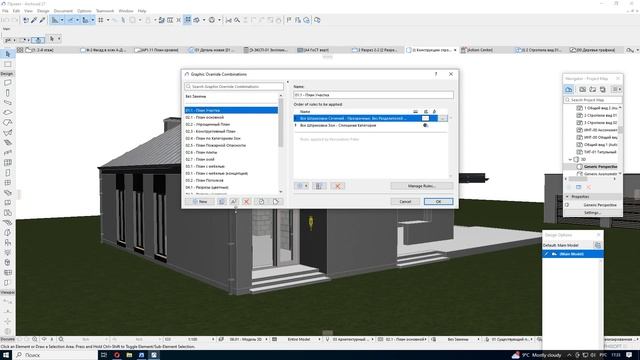Click Cancel in Graphic Override dialog
This screenshot has height=360, width=640.
(x=405, y=202)
